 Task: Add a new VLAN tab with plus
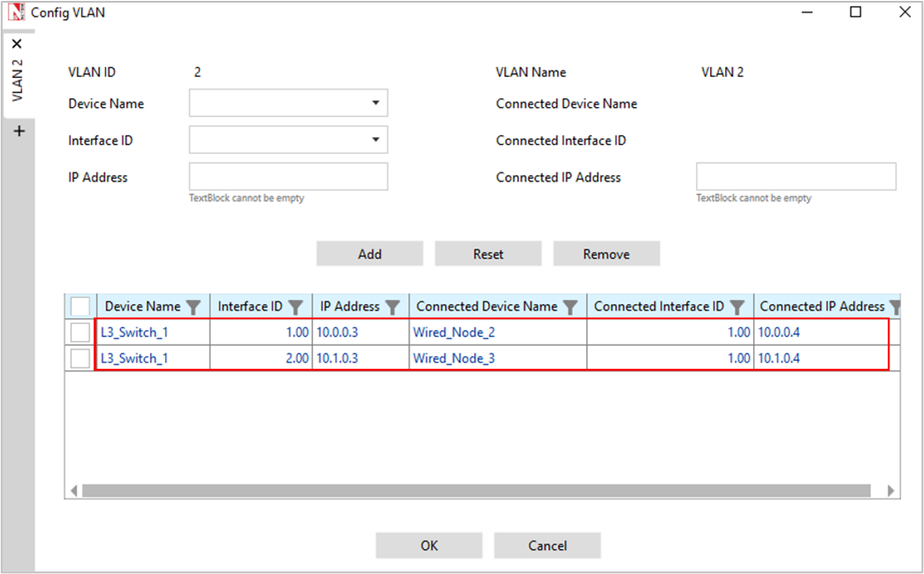[x=19, y=131]
